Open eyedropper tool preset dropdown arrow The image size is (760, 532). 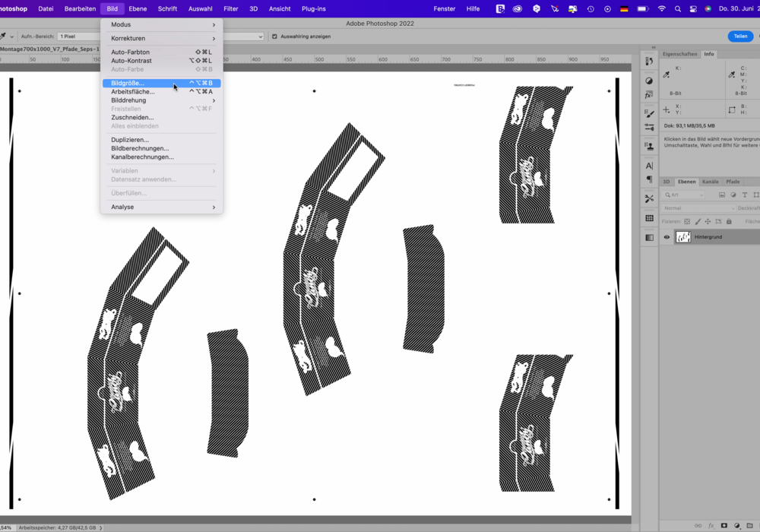11,36
